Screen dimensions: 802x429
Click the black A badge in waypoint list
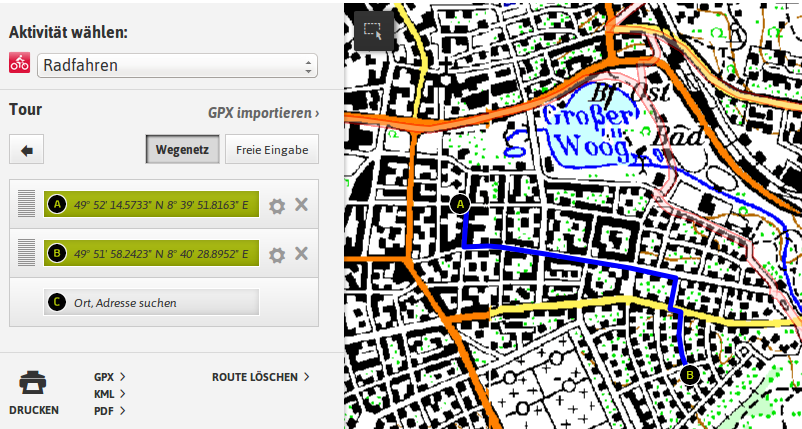57,205
